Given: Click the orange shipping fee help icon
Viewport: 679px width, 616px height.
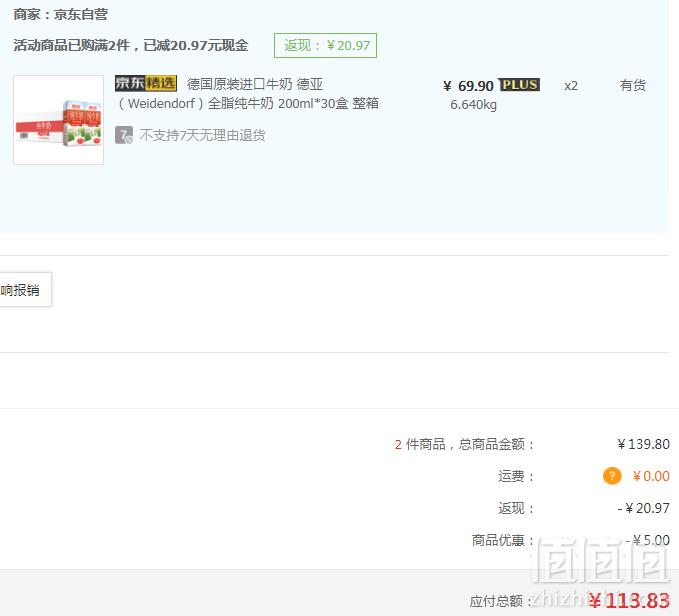Looking at the screenshot, I should click(x=612, y=476).
